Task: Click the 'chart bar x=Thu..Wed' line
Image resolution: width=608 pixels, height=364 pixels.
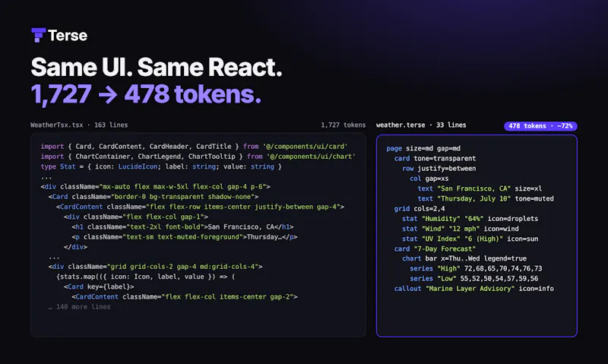Action: coord(464,258)
